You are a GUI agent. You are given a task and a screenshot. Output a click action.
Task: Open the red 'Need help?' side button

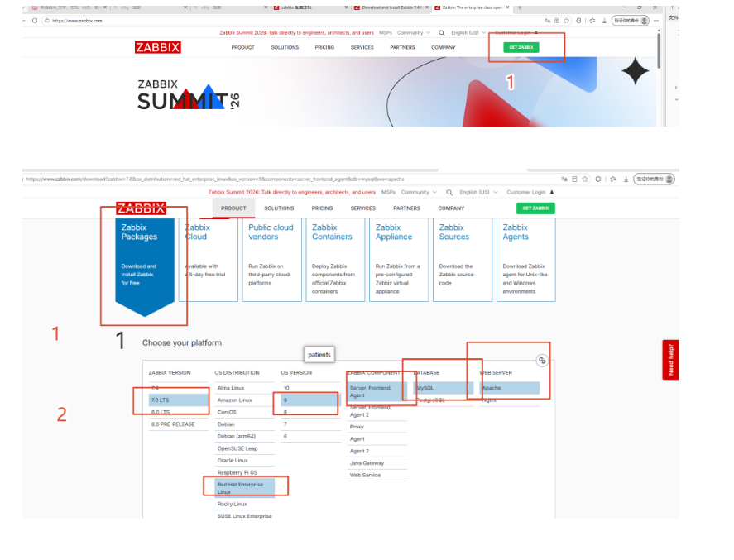(x=670, y=360)
